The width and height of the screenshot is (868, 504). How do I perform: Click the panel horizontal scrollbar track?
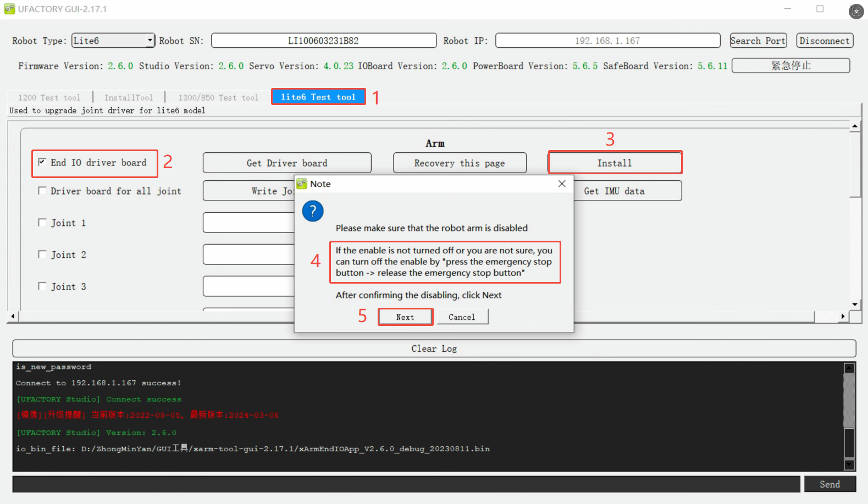pos(826,317)
